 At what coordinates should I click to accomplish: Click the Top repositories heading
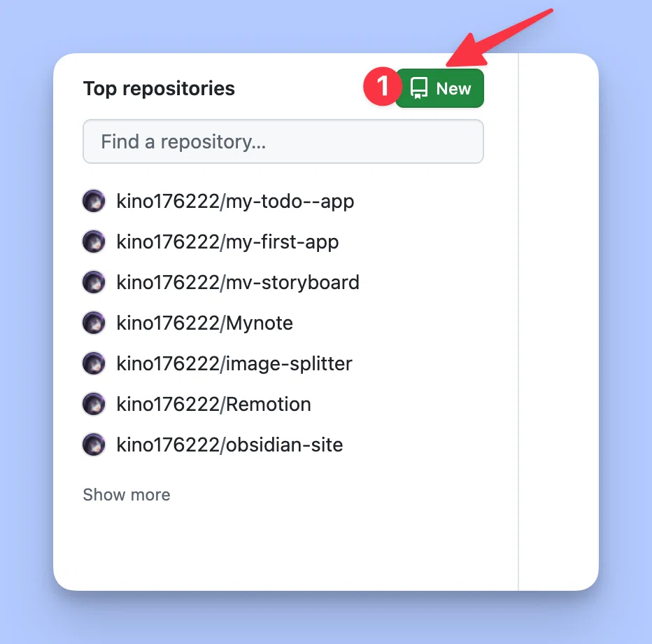pos(159,89)
